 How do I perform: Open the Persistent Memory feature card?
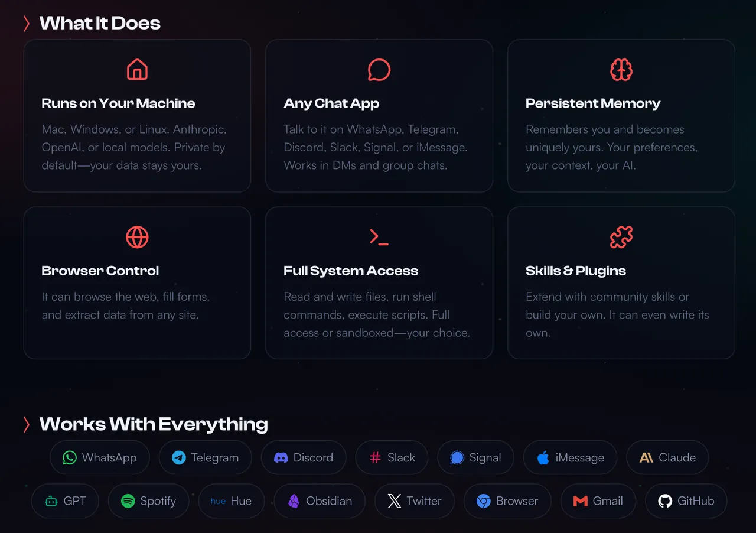621,116
